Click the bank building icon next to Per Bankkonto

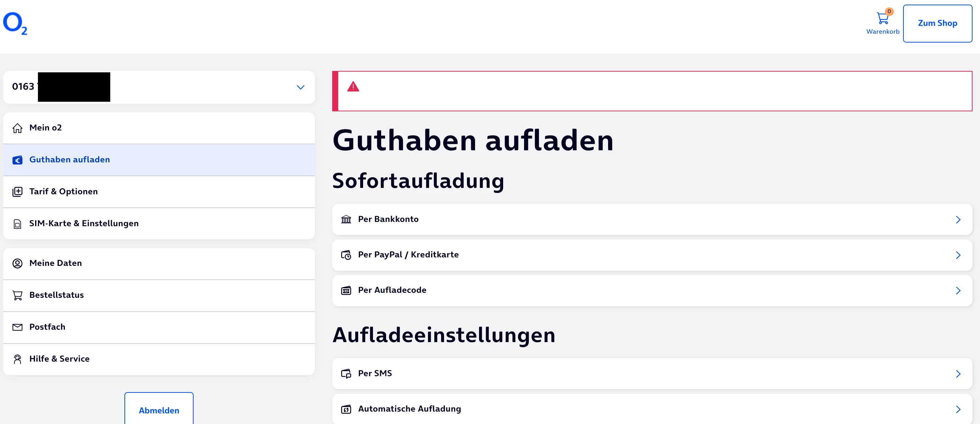point(346,219)
